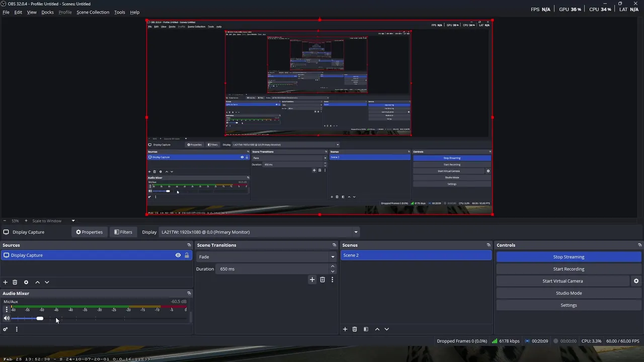Open Mic/Aux channel three-dot menu
This screenshot has width=644, height=362.
[6, 309]
